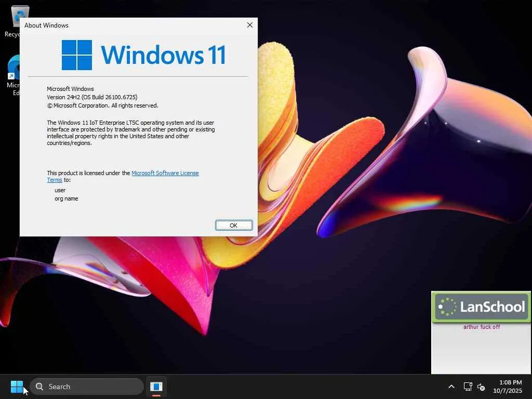Click OK in About Windows dialog
This screenshot has width=532, height=399.
pos(234,225)
